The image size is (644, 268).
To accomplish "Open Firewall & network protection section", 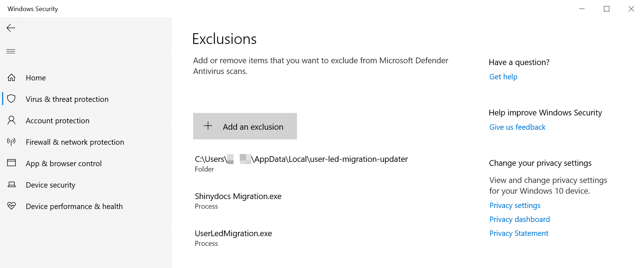I will point(75,142).
